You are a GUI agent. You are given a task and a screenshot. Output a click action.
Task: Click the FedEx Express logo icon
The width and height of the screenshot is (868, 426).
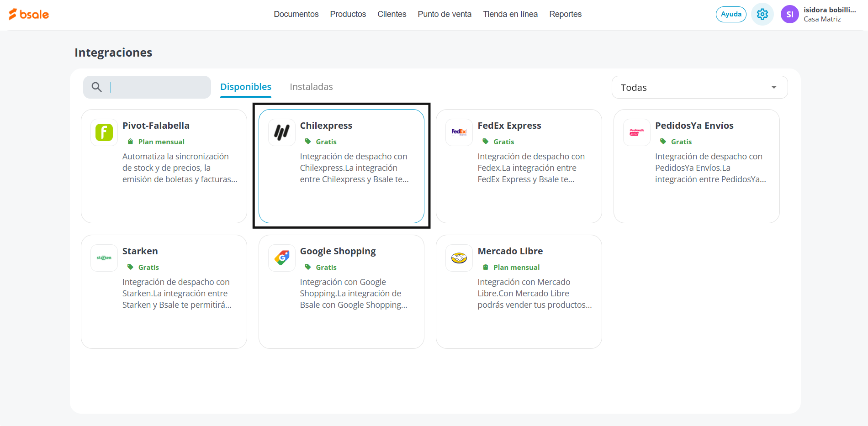tap(459, 132)
